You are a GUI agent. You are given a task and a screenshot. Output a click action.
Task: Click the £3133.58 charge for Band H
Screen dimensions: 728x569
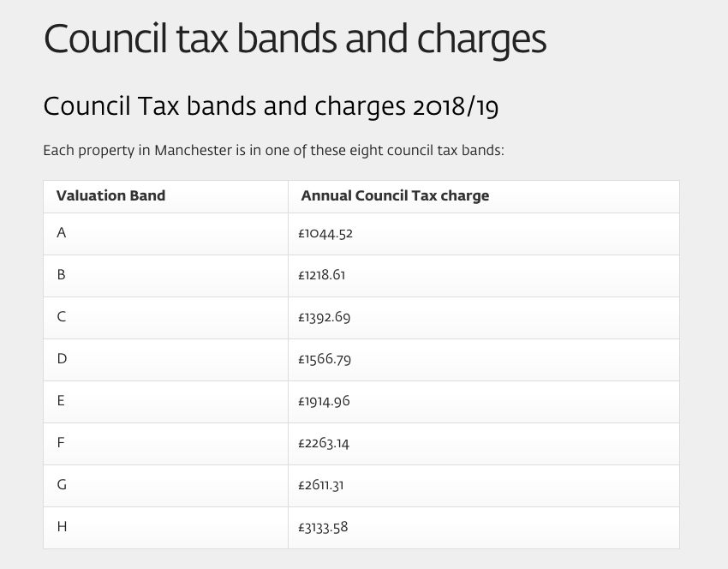(323, 527)
